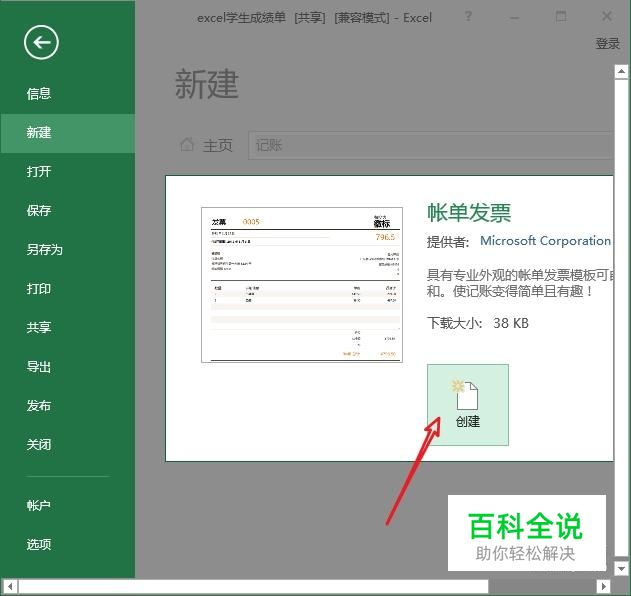Click 登录 to sign in

point(607,43)
